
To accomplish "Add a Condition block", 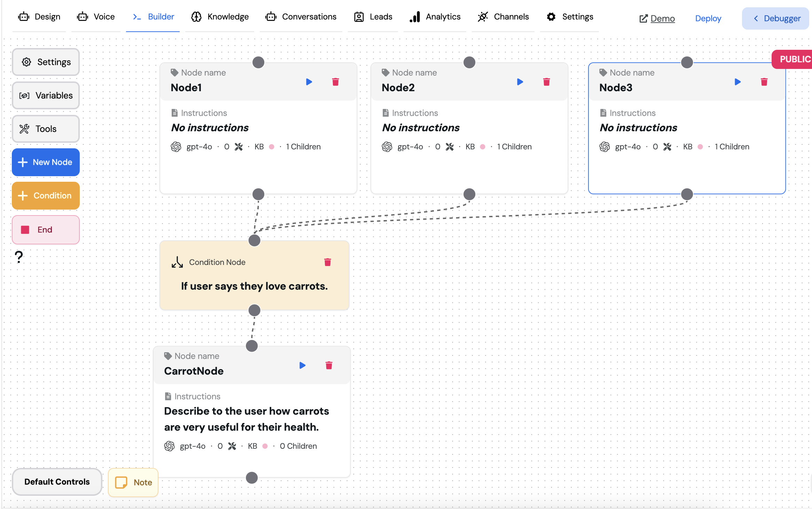I will coord(46,196).
